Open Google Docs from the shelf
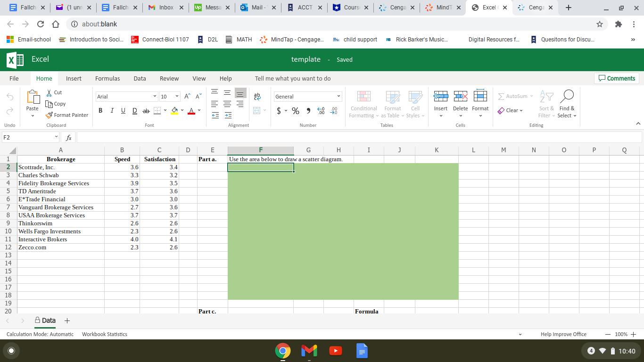The width and height of the screenshot is (644, 362). (362, 351)
